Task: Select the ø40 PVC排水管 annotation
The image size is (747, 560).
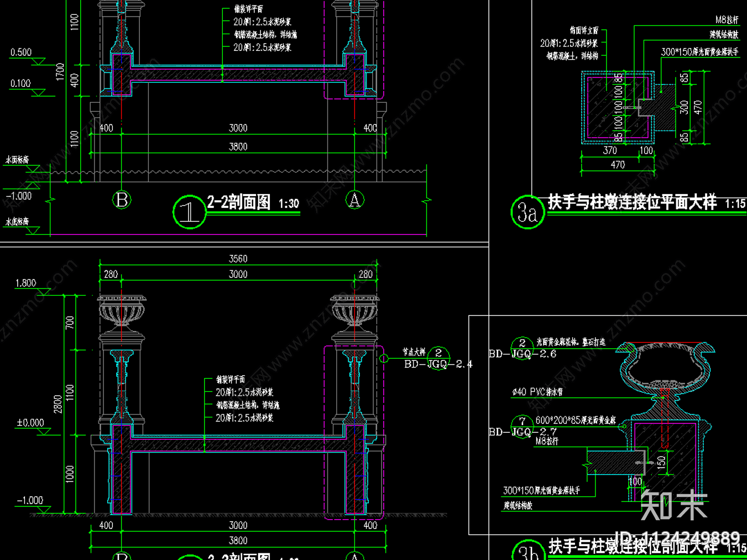Action: pyautogui.click(x=537, y=392)
